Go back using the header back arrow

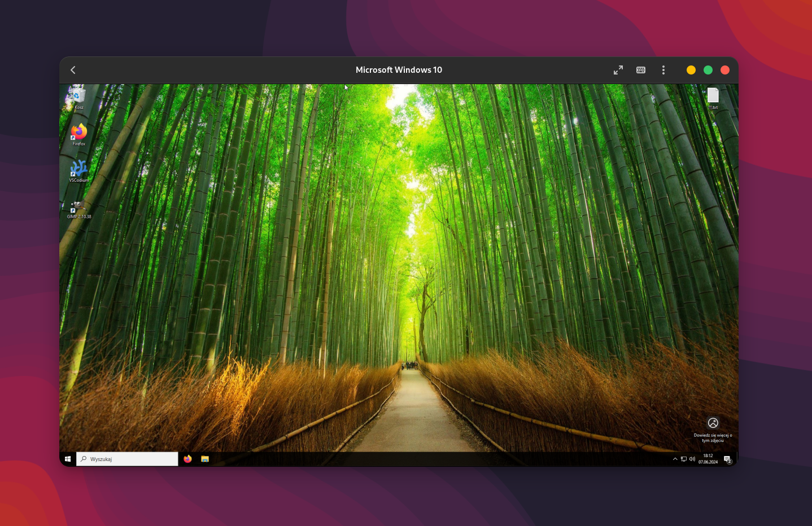coord(73,70)
